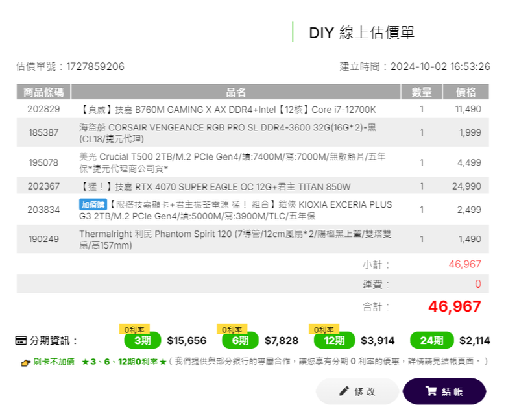506x420 pixels.
Task: Click the DIY 線上估價單 title
Action: point(361,32)
